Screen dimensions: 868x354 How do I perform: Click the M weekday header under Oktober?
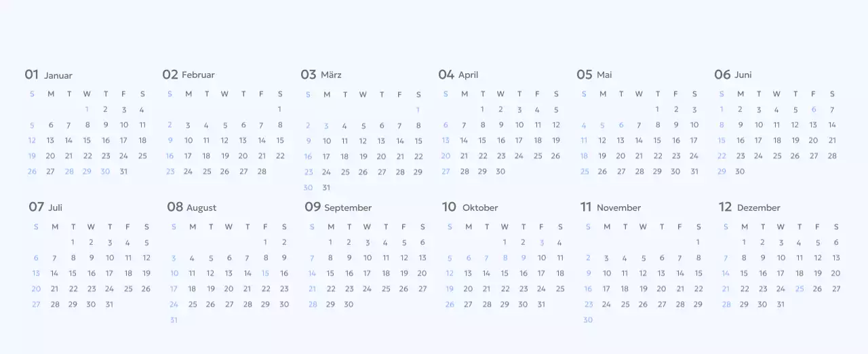coord(468,227)
